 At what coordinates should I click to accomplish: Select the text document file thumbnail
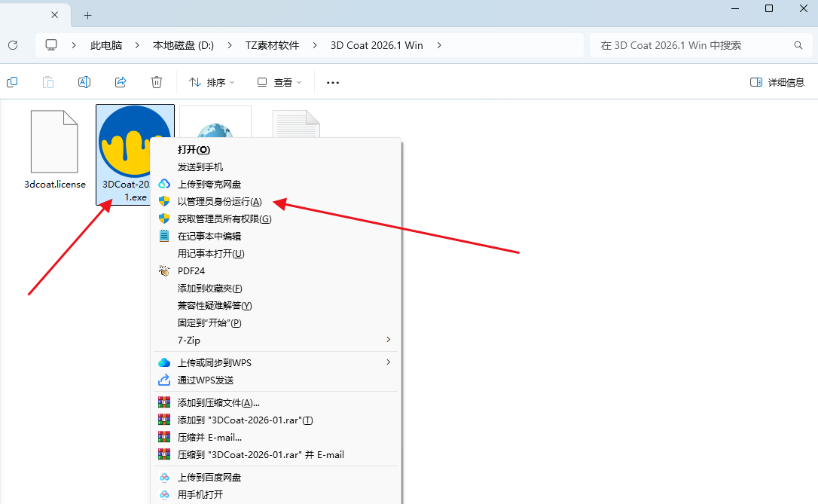pos(296,124)
